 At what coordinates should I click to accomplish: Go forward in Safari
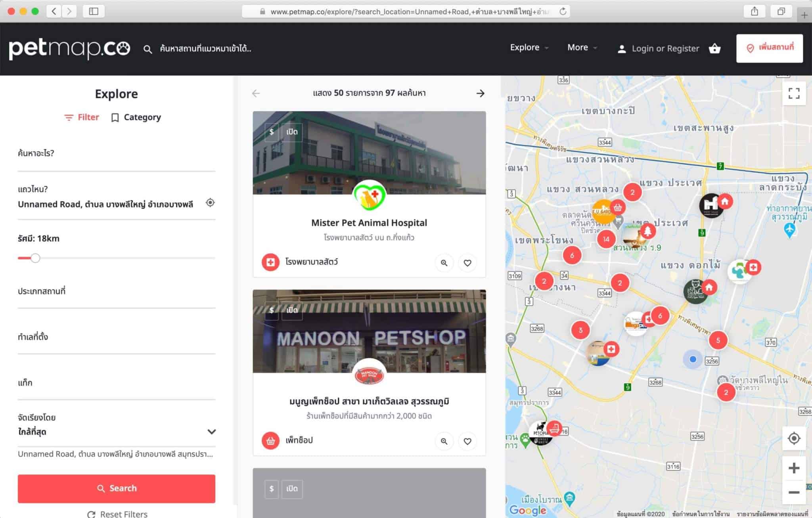pos(69,11)
